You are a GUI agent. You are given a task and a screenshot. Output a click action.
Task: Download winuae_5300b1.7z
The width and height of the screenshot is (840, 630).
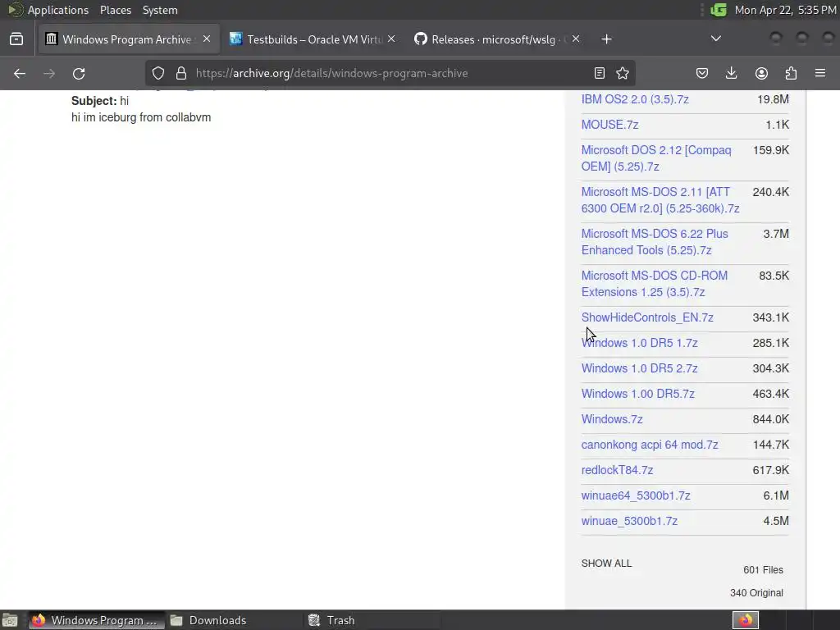coord(629,521)
